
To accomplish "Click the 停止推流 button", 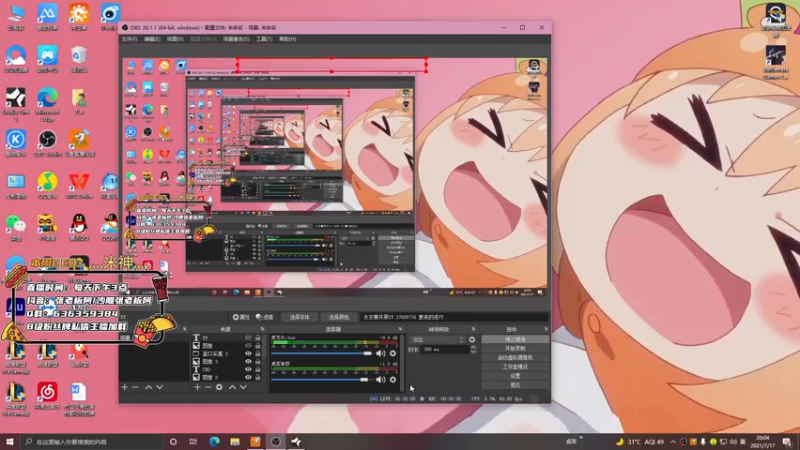I will pyautogui.click(x=515, y=339).
